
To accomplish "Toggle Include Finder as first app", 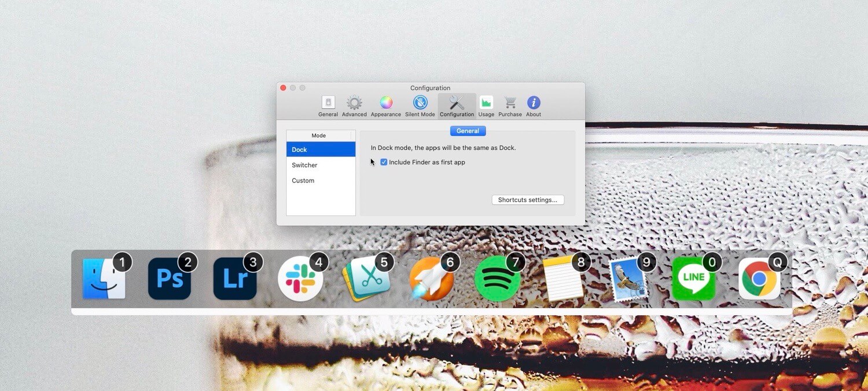I will click(384, 162).
